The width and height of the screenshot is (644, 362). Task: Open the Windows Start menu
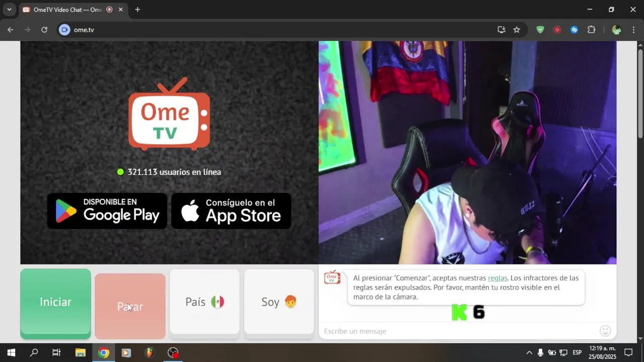click(x=11, y=352)
